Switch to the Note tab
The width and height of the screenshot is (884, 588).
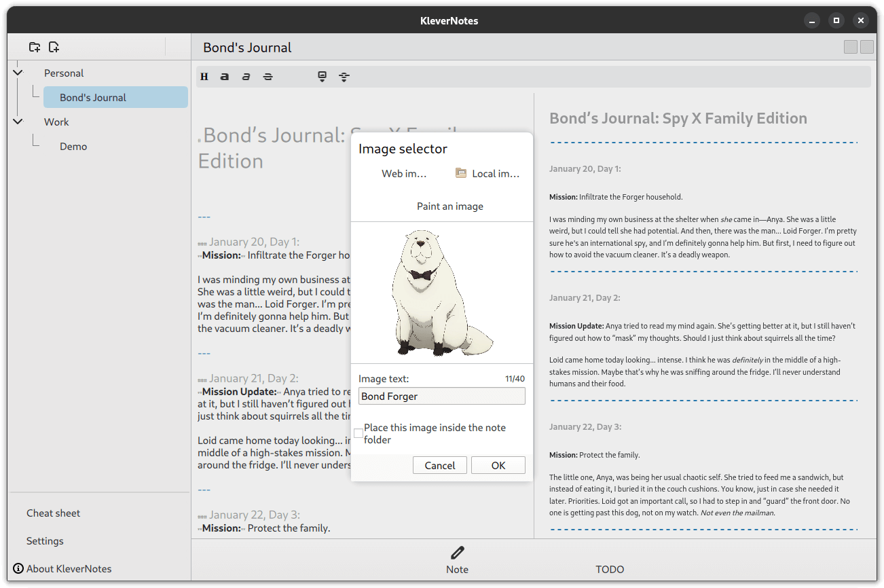(x=457, y=560)
